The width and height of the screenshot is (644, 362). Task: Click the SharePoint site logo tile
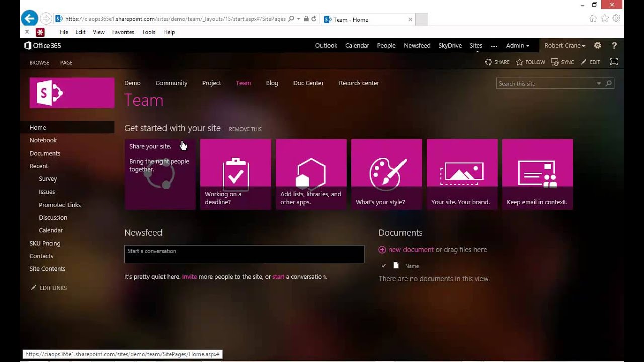pos(72,93)
